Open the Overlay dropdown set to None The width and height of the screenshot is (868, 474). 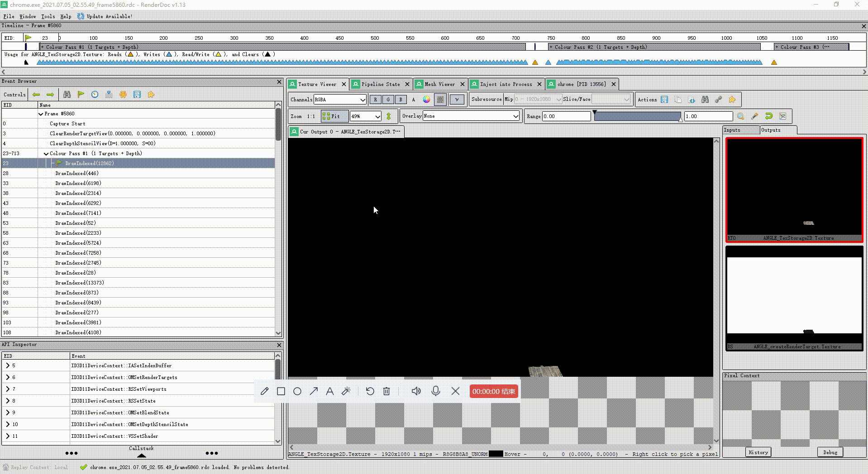point(471,116)
